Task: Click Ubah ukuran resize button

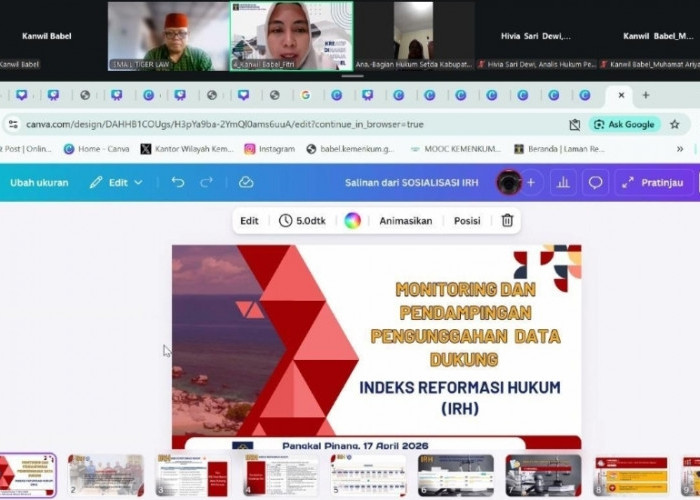Action: 39,183
